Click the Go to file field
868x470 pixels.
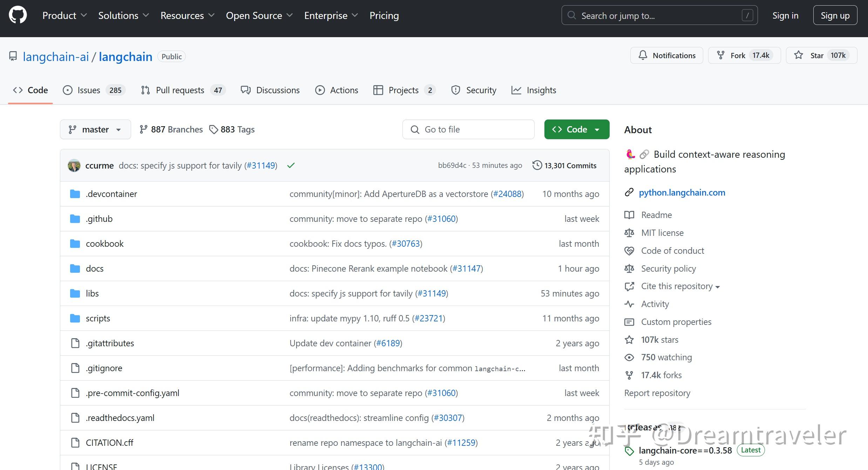[x=468, y=129]
